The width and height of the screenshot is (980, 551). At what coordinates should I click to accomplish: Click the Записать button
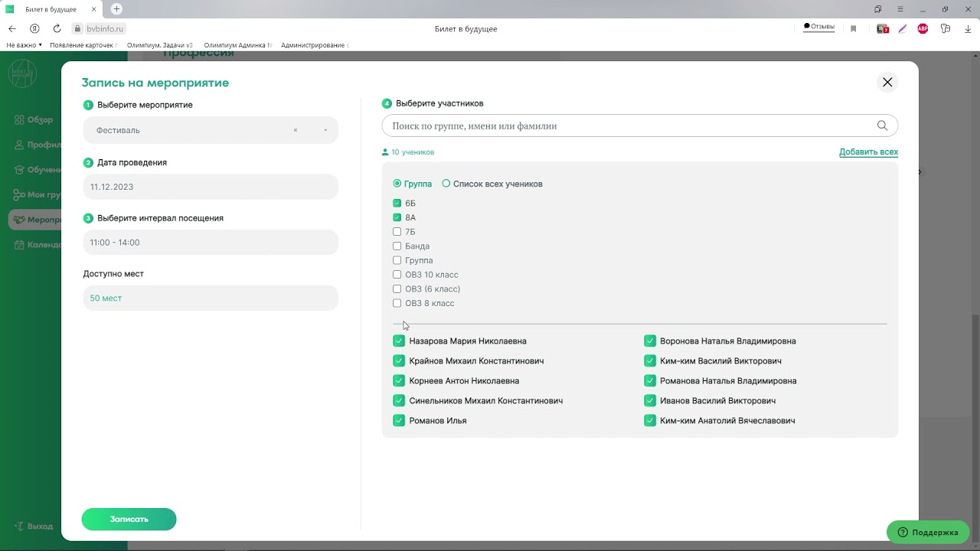[129, 519]
